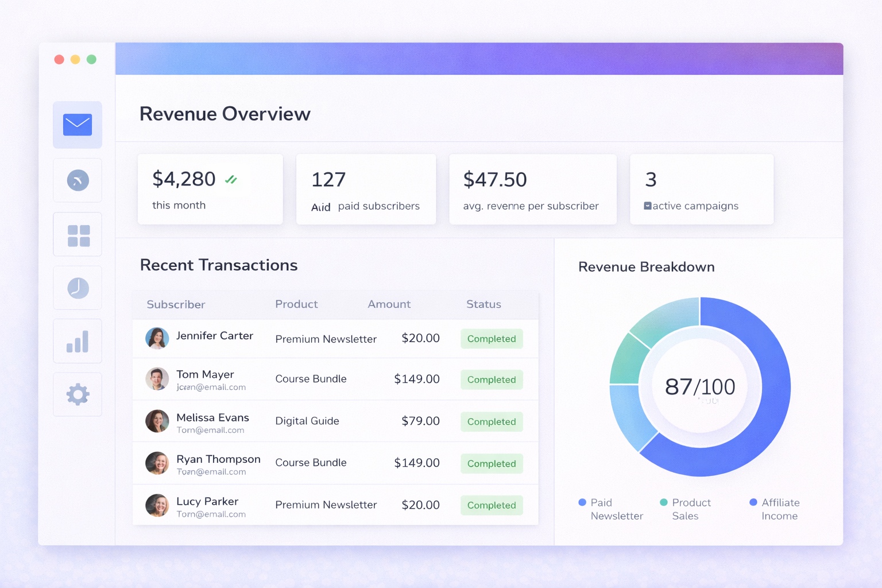Image resolution: width=882 pixels, height=588 pixels.
Task: Click the Product Sales legend dot
Action: coord(664,502)
